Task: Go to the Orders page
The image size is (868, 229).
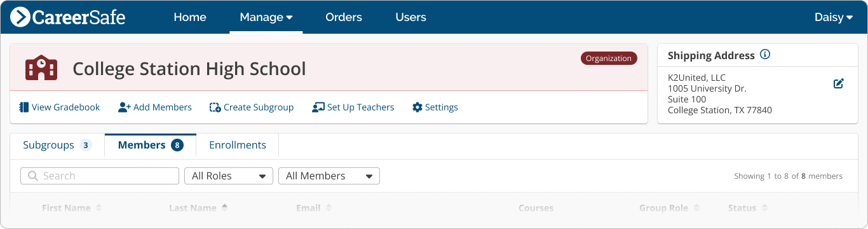Action: 344,17
